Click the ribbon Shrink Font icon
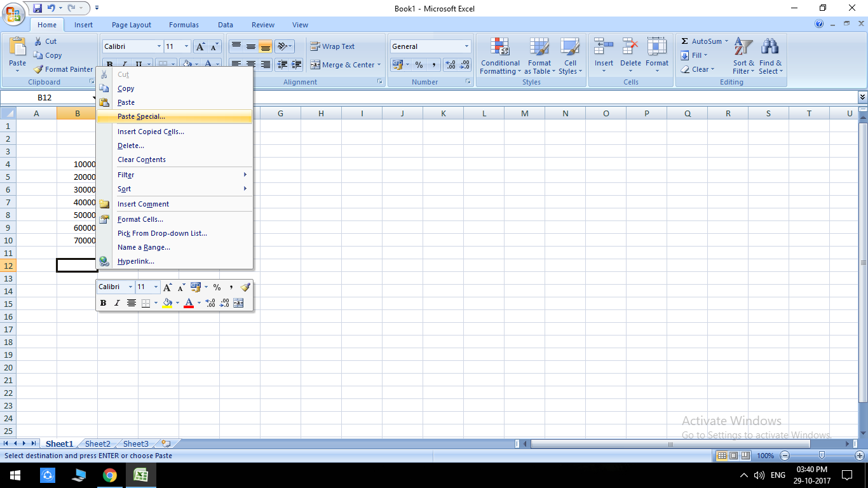 click(x=214, y=46)
